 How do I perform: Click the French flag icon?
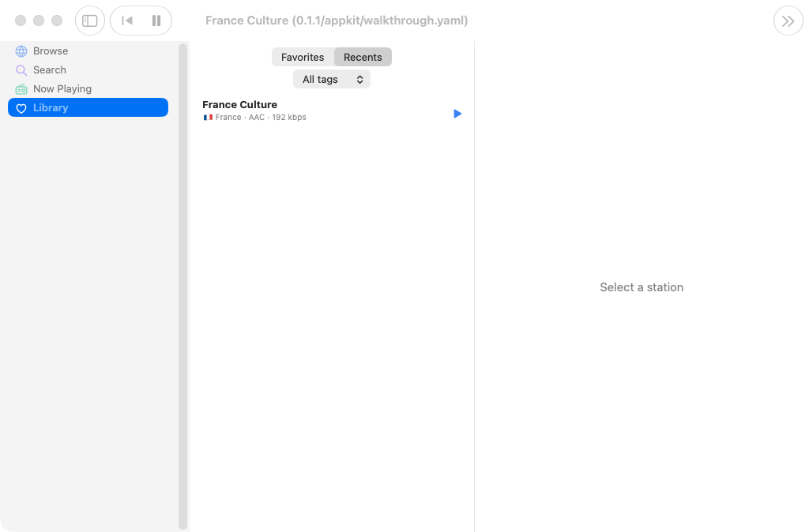click(208, 118)
